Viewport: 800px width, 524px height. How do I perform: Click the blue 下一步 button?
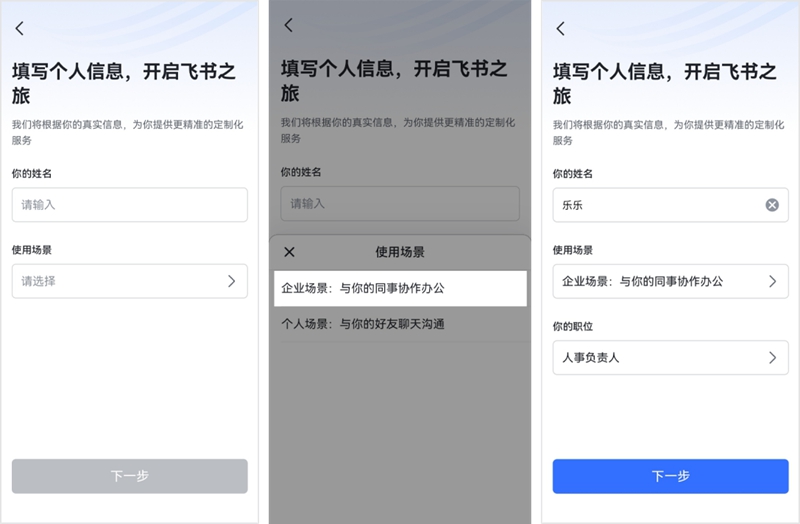tap(670, 476)
